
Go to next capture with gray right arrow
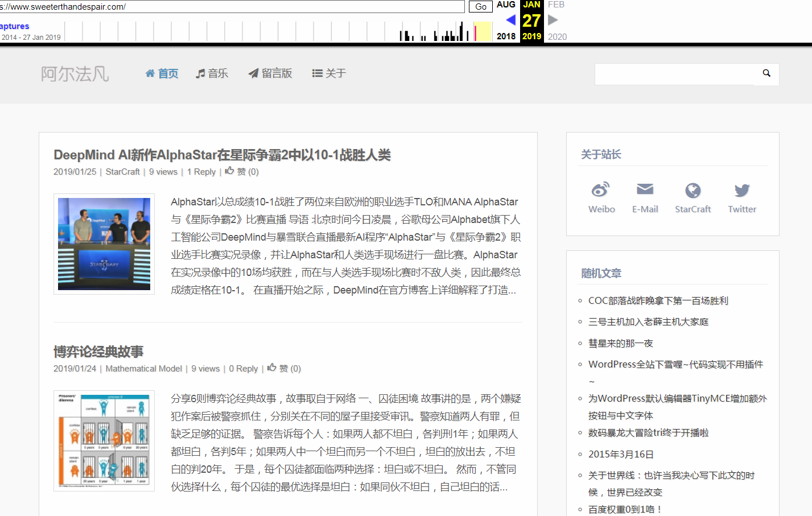point(553,20)
